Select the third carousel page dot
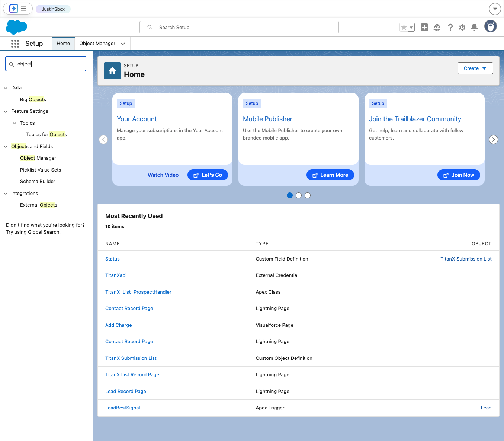Screen dimensions: 504x441 (308, 195)
